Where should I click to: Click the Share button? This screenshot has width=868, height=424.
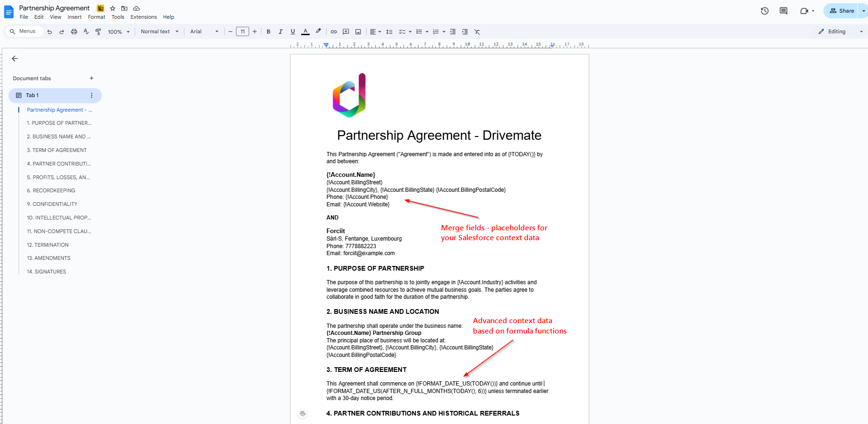841,10
